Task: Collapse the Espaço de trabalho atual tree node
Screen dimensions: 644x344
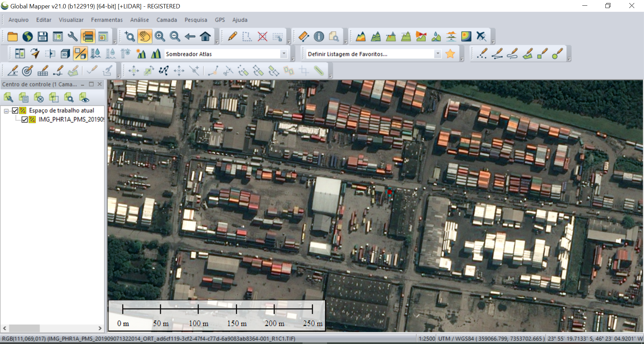Action: (x=6, y=111)
